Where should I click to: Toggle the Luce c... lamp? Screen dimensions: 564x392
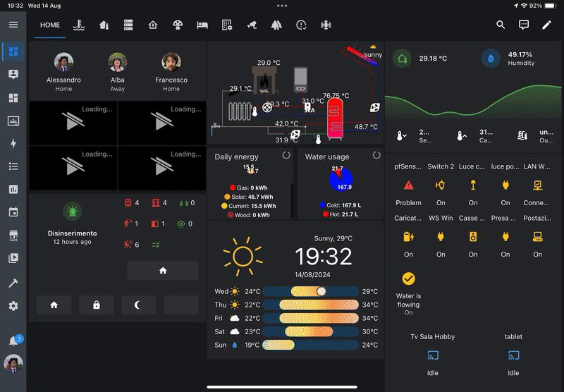tap(473, 185)
